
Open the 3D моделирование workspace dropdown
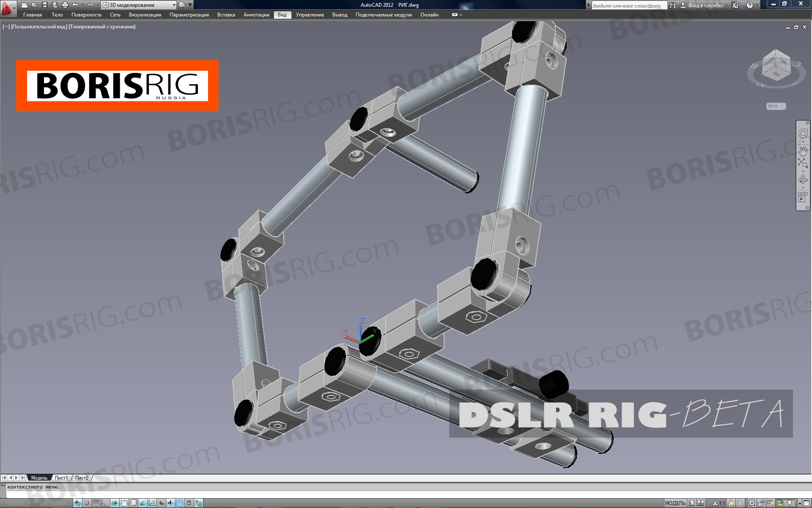139,5
